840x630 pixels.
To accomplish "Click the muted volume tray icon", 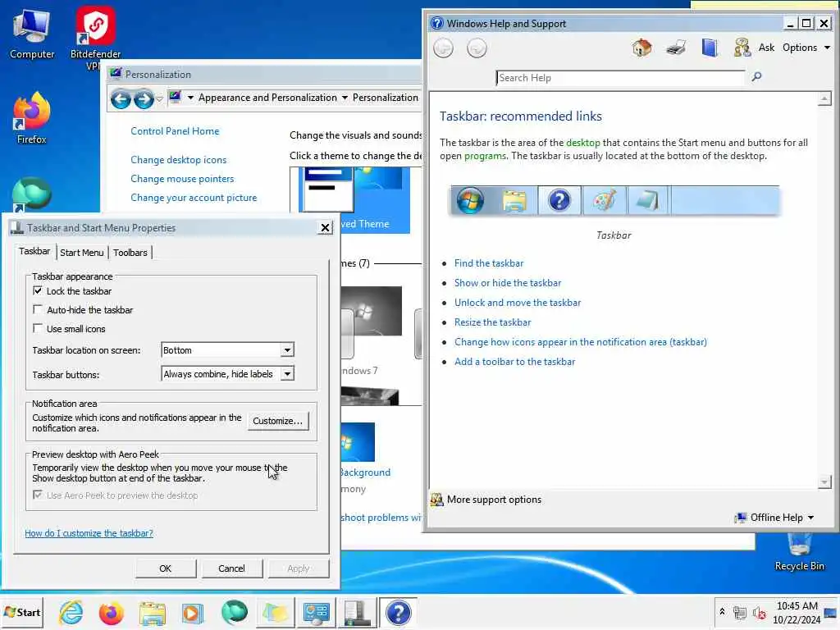I will (759, 612).
